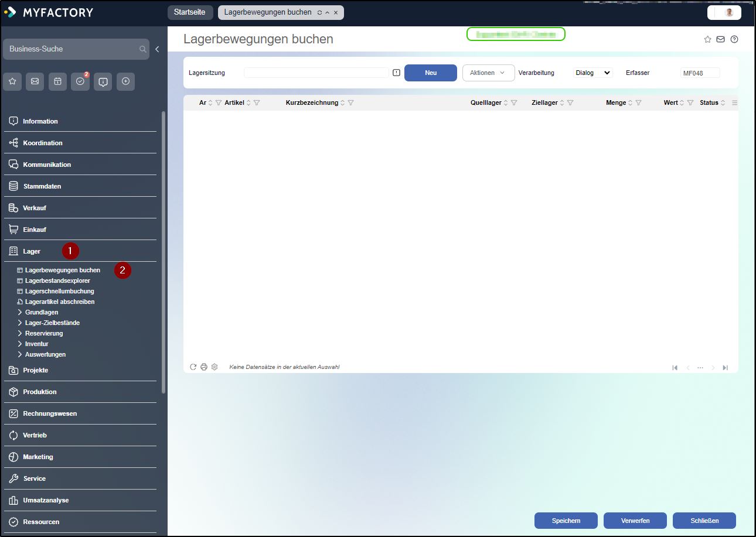Click the exclamation icon beside Lagersitzung field
The image size is (756, 537).
(x=396, y=73)
